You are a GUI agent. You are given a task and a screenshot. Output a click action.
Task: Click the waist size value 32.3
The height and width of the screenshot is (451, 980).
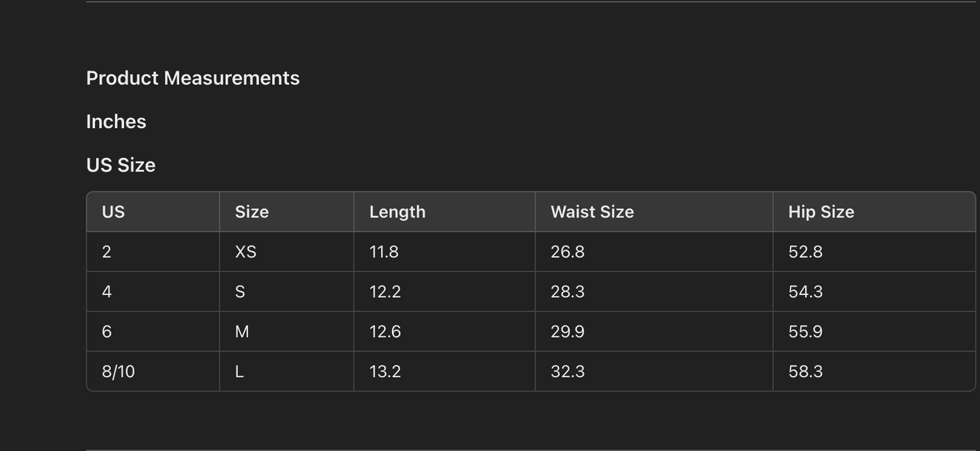(568, 372)
